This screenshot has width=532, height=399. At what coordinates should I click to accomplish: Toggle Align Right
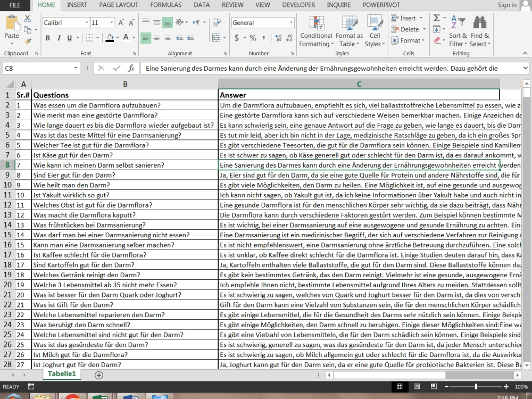[167, 38]
